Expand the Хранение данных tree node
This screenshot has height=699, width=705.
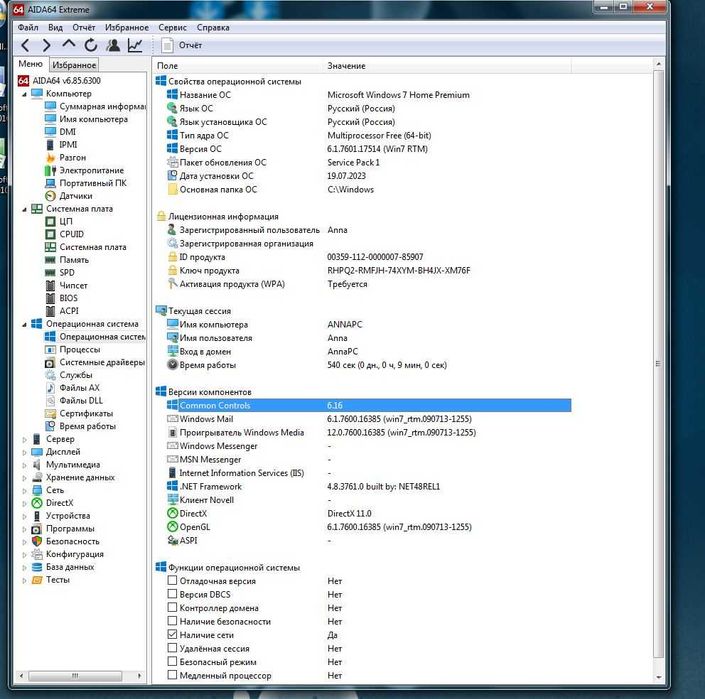point(24,478)
